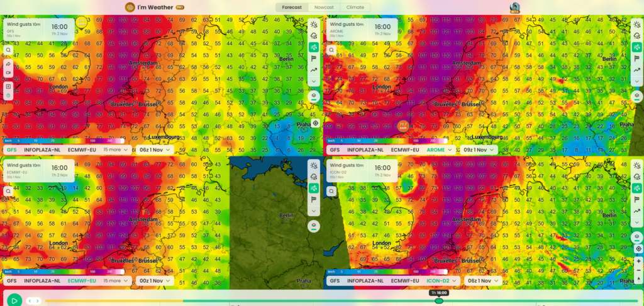Click the video camera icon in GFS panel
The height and width of the screenshot is (306, 644).
(x=8, y=73)
